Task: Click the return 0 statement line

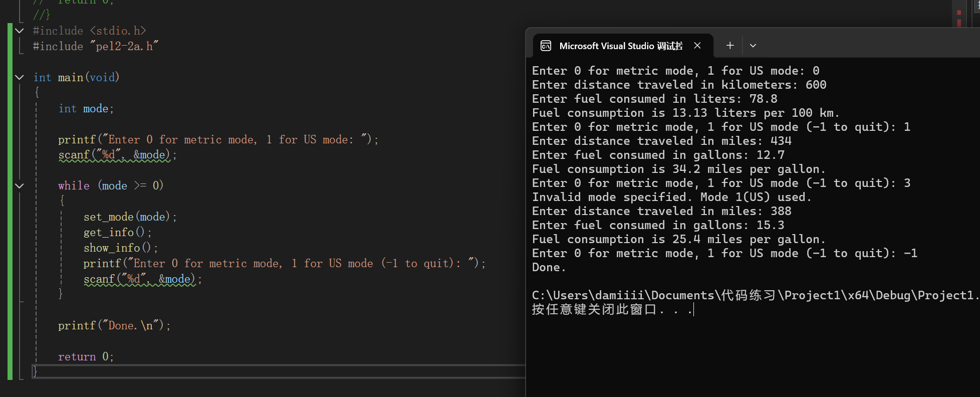Action: click(x=86, y=357)
